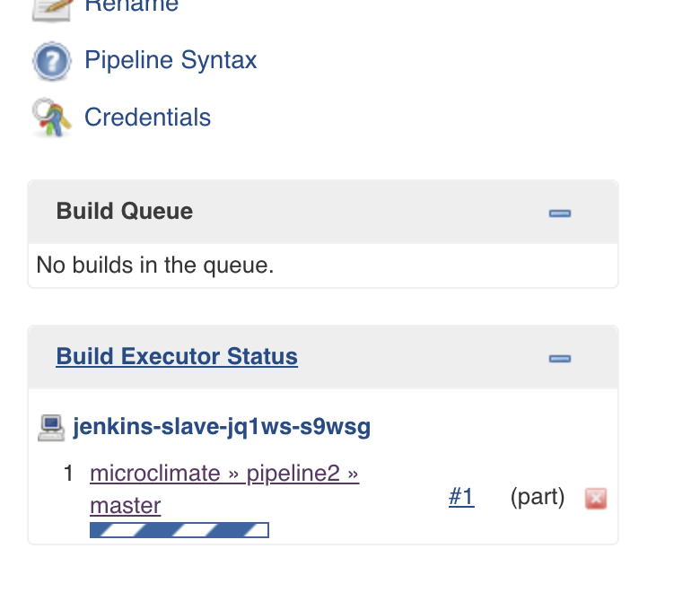Click the Pipeline Syntax question mark icon
Viewport: 700px width, 592px height.
pos(51,62)
